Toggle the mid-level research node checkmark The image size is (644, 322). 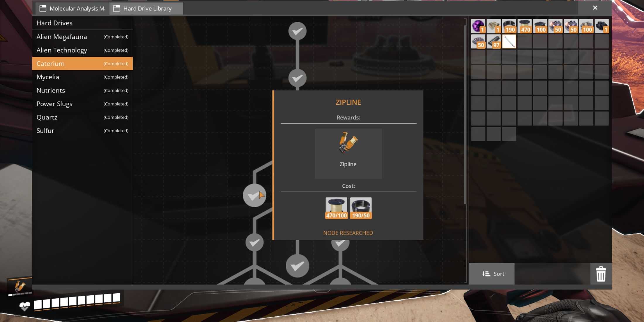(254, 195)
